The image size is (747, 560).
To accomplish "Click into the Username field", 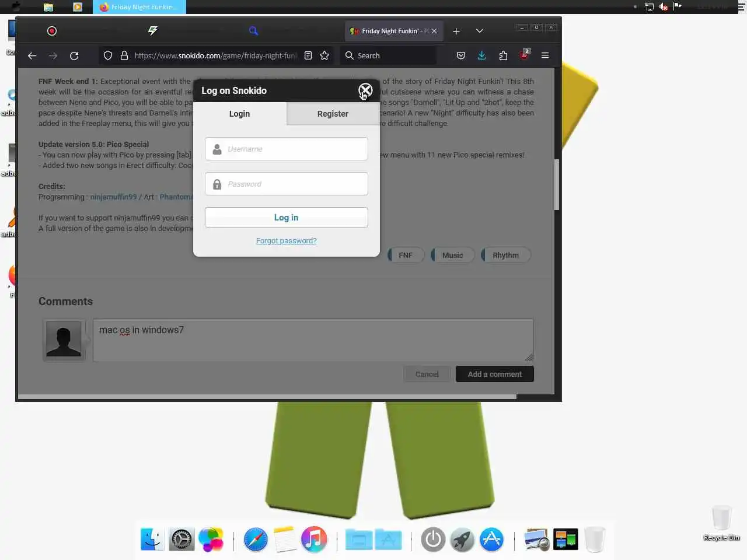I will 286,149.
